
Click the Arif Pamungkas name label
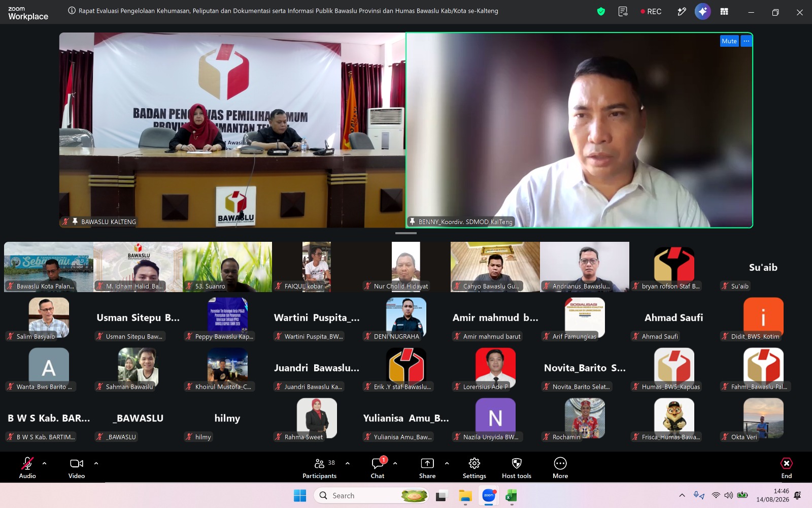(574, 336)
